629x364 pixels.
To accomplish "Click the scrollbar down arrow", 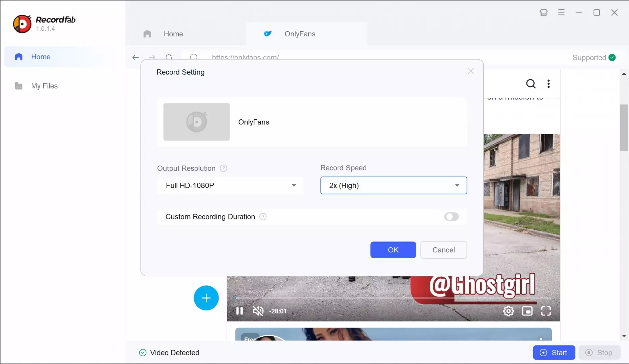I will click(624, 336).
